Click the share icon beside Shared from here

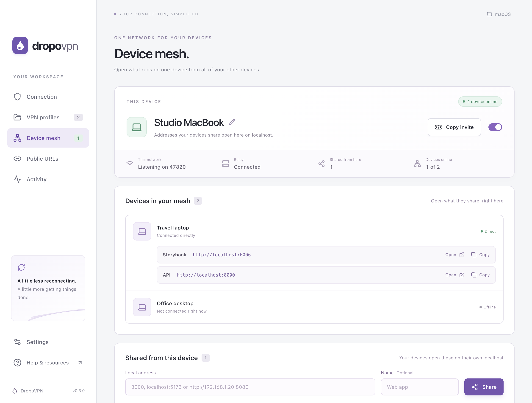click(x=321, y=164)
